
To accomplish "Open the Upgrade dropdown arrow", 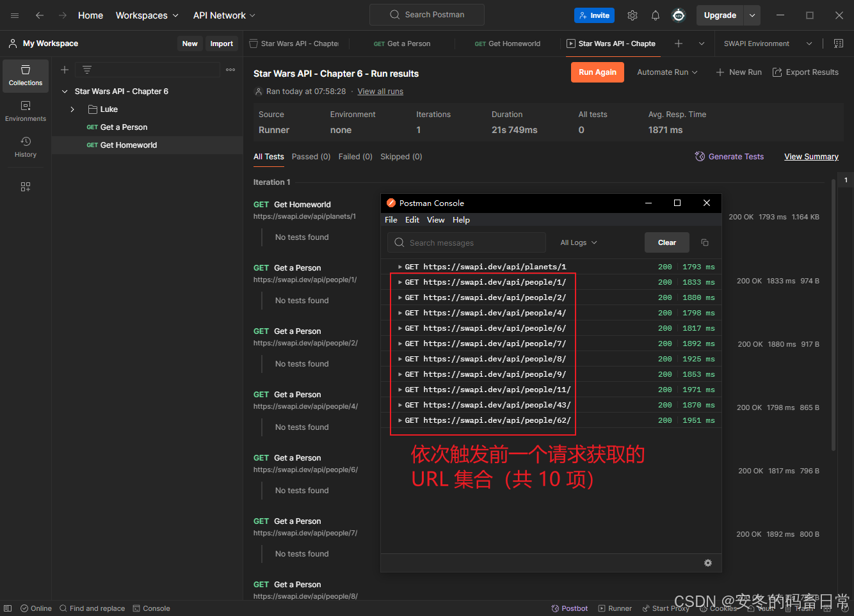I will (x=753, y=15).
